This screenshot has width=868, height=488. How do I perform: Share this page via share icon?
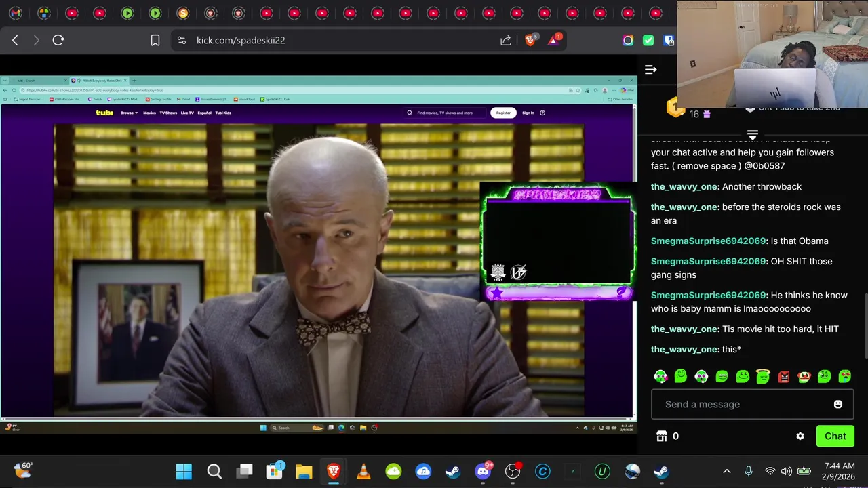[x=506, y=40]
